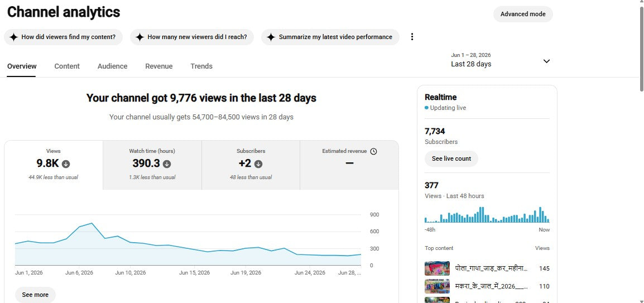Click the Advanced mode button

click(x=523, y=14)
